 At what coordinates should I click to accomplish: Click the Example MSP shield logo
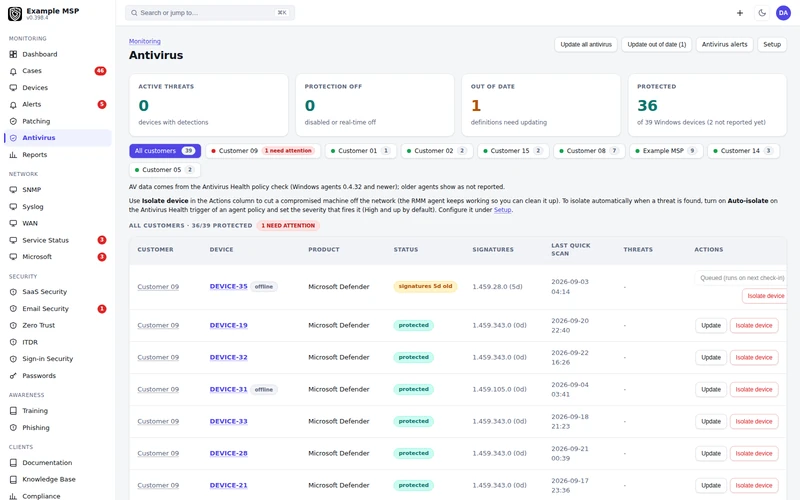[15, 14]
